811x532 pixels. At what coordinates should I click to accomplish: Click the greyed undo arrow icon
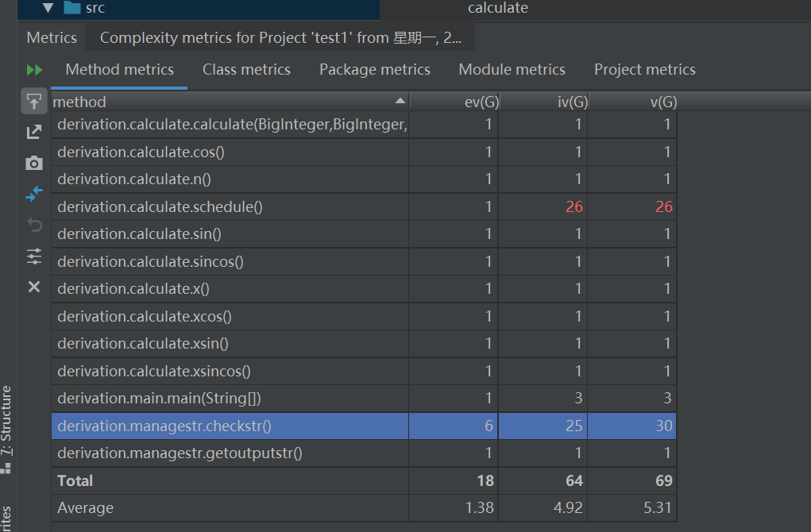point(34,225)
